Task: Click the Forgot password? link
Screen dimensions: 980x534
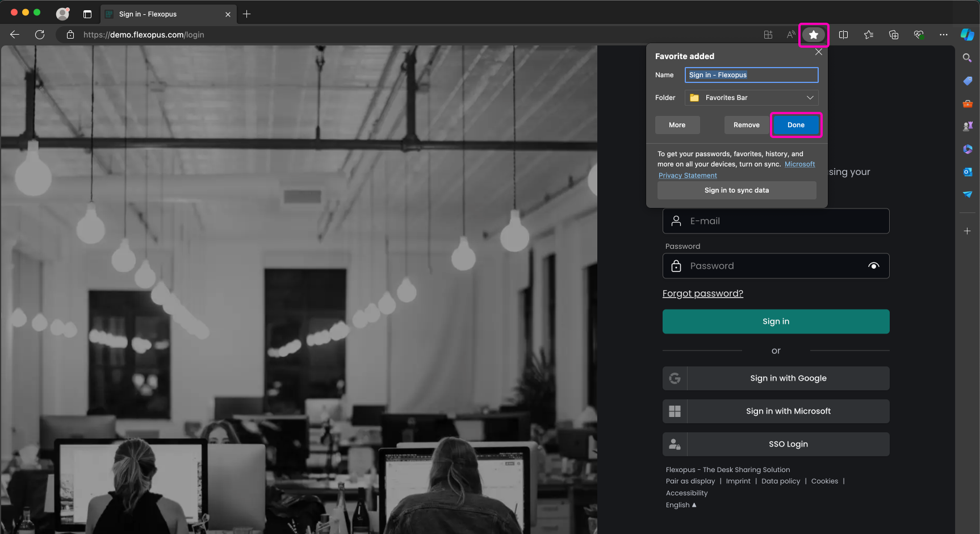Action: (x=702, y=293)
